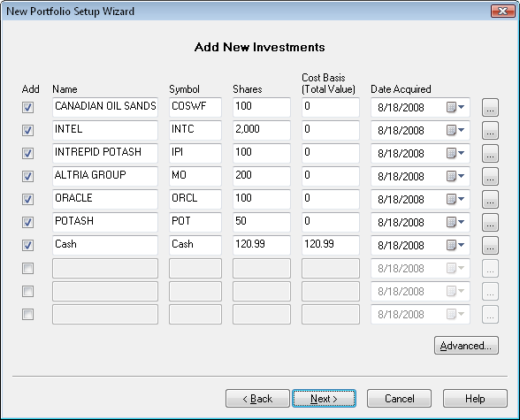Close the New Portfolio Setup Wizard window
Image resolution: width=520 pixels, height=420 pixels.
(502, 11)
